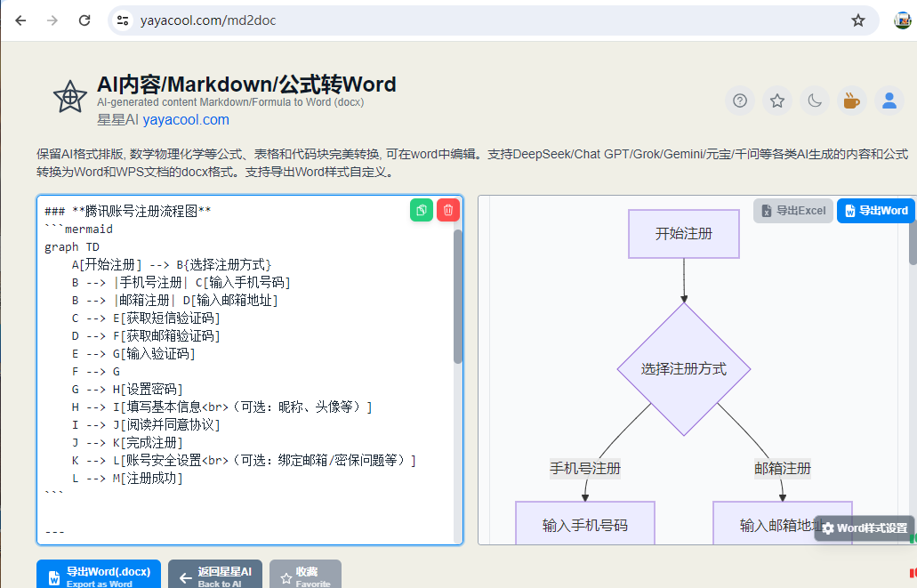Click the markdown editor scrollbar
The image size is (917, 588).
point(458,296)
